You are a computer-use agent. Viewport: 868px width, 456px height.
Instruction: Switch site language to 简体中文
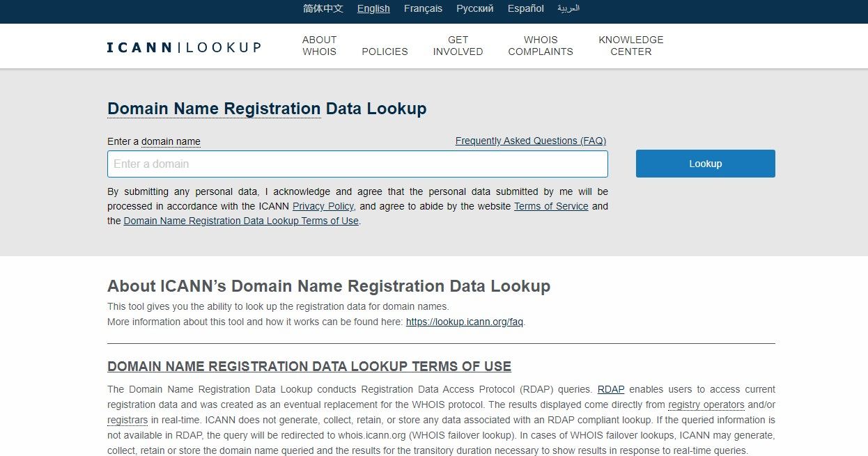(322, 8)
